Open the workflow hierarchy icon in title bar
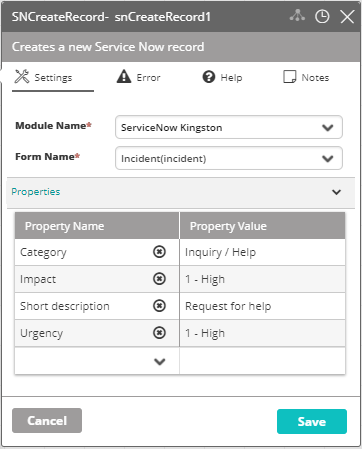 pos(297,16)
